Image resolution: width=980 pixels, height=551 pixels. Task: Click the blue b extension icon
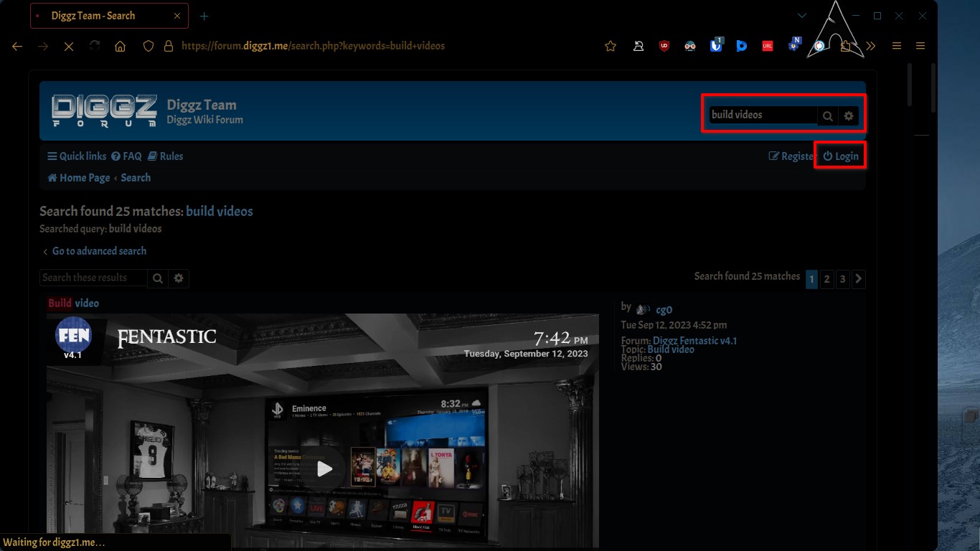(x=742, y=46)
